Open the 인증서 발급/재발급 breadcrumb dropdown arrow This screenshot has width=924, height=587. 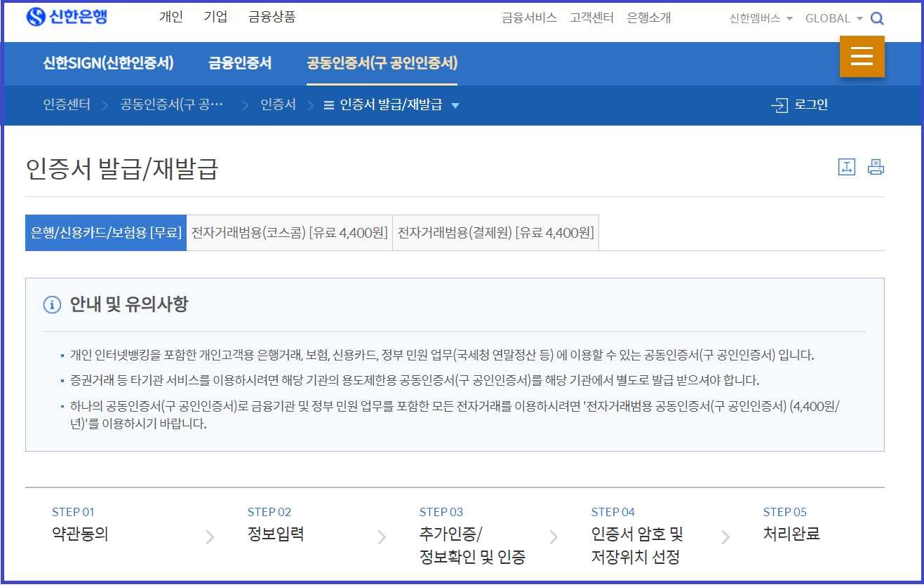point(455,106)
